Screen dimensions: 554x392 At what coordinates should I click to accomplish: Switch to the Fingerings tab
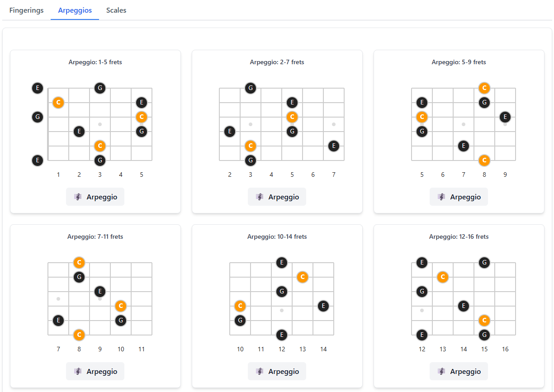[26, 10]
